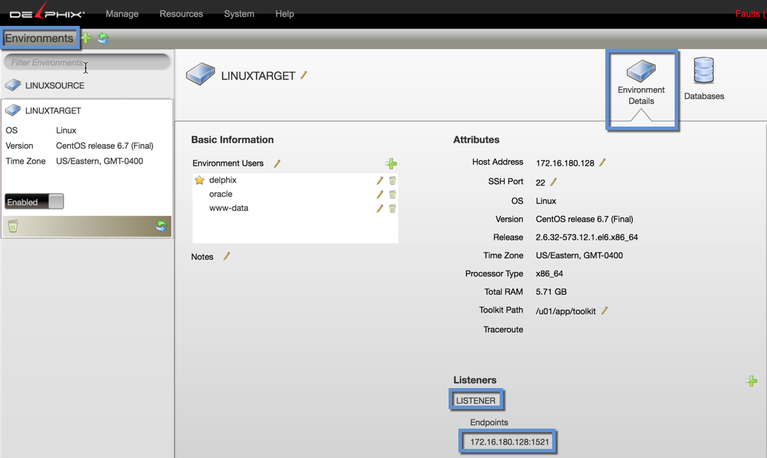Screen dimensions: 767x458
Task: Select the oracle user row
Action: (295, 194)
